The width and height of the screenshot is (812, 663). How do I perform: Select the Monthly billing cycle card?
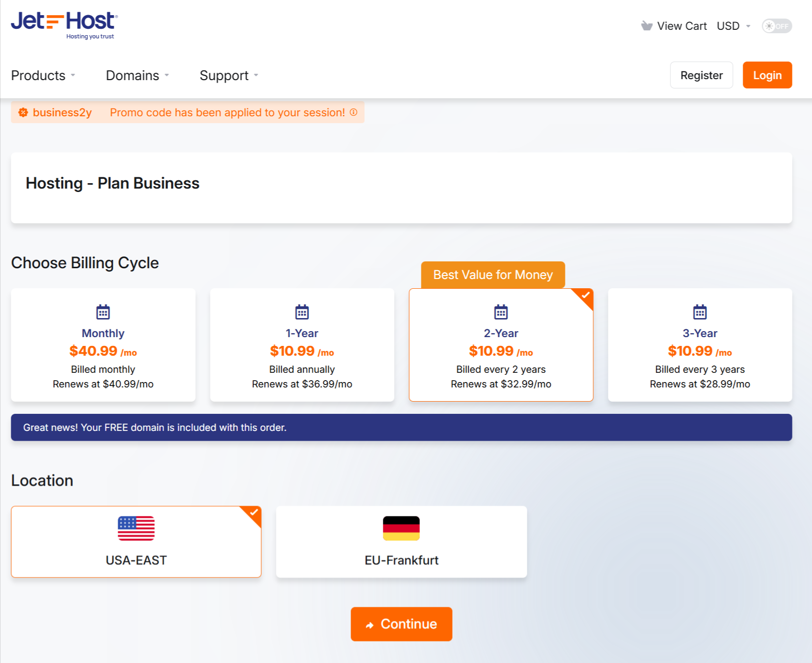coord(103,345)
